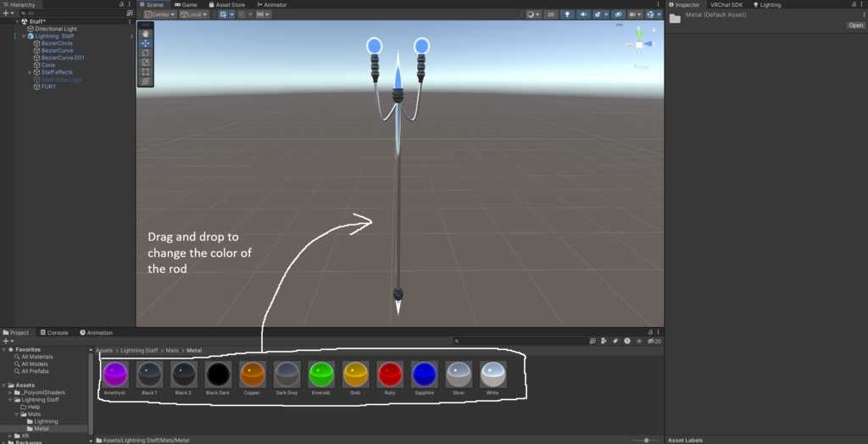Open Local handle rotation dropdown
This screenshot has width=868, height=444.
[x=194, y=14]
